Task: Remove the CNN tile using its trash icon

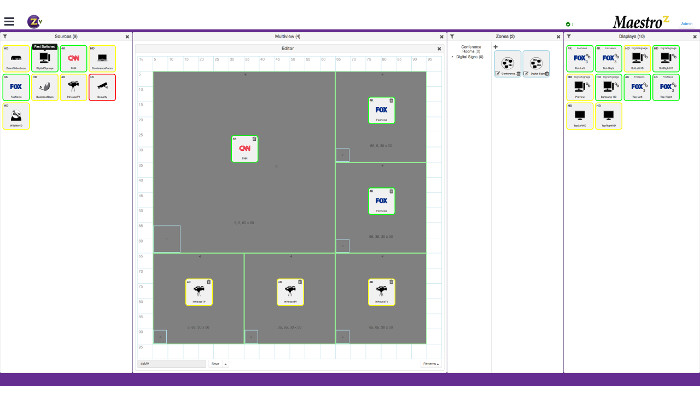Action: [254, 139]
